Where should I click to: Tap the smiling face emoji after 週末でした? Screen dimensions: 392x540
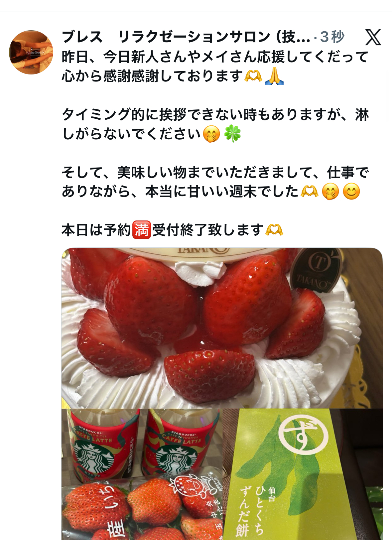(351, 192)
